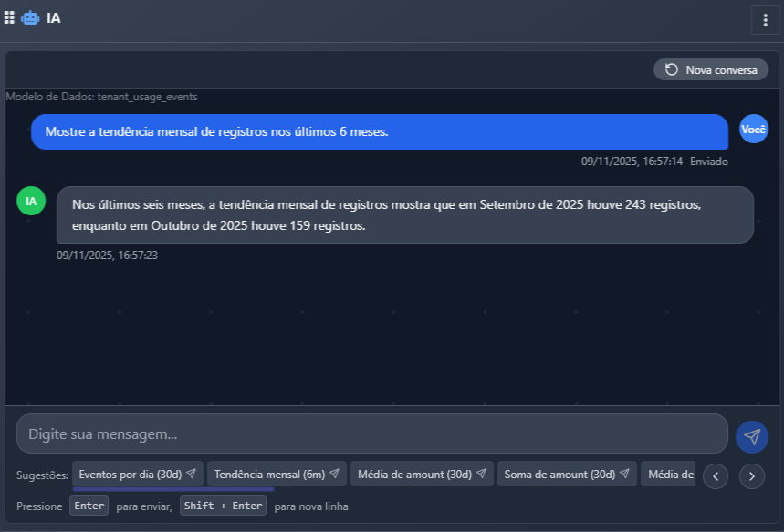
Task: Click the blue user message bubble
Action: (379, 131)
